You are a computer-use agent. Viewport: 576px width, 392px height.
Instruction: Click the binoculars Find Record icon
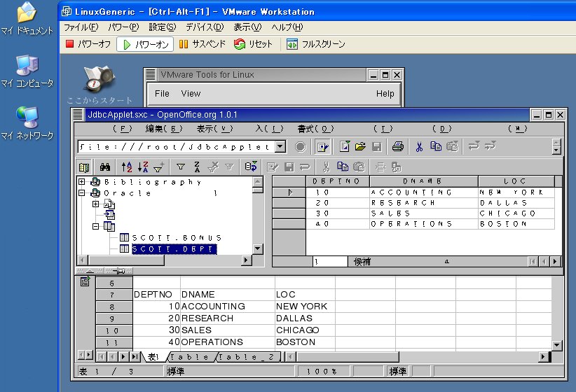(x=105, y=167)
